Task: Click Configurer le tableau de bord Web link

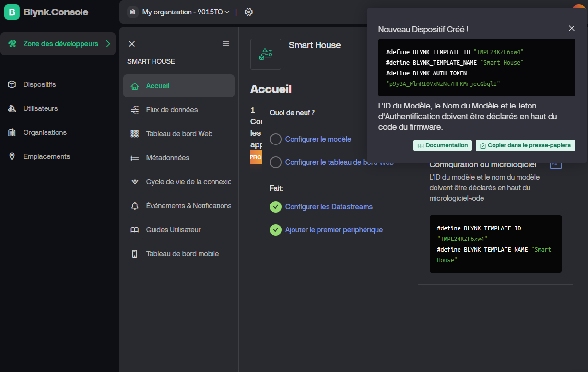Action: pyautogui.click(x=339, y=162)
